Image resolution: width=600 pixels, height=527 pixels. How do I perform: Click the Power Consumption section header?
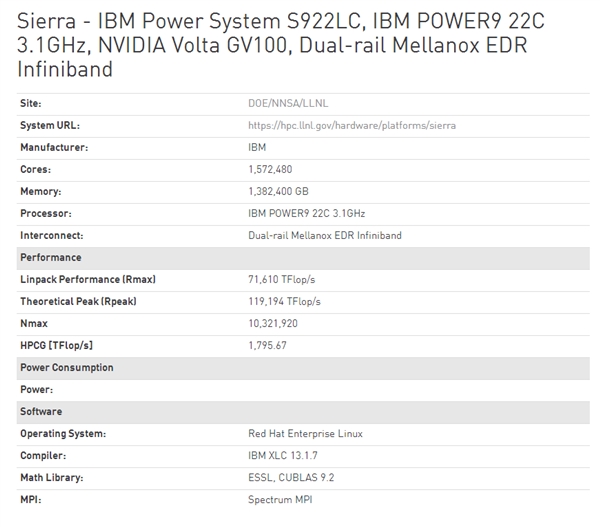coord(67,367)
